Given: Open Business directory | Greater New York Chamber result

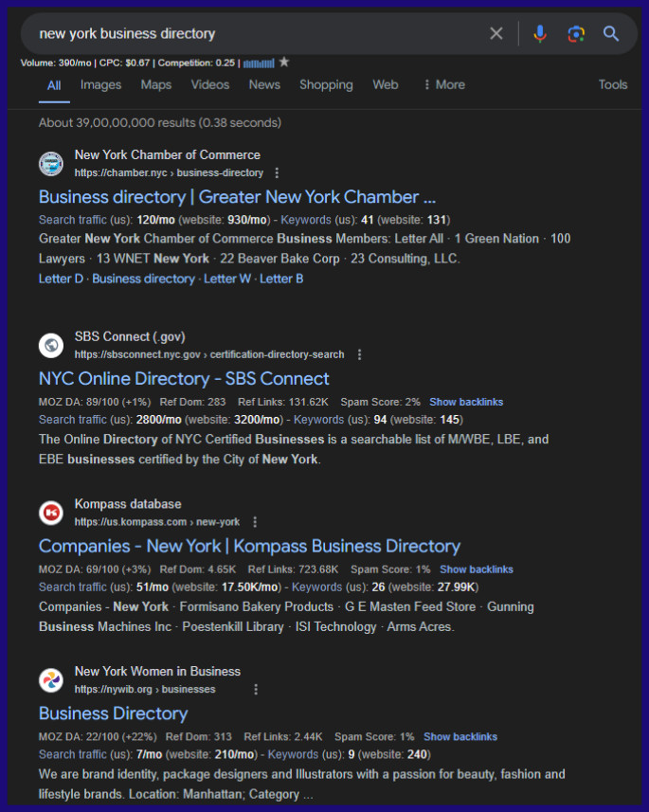Looking at the screenshot, I should (x=237, y=197).
